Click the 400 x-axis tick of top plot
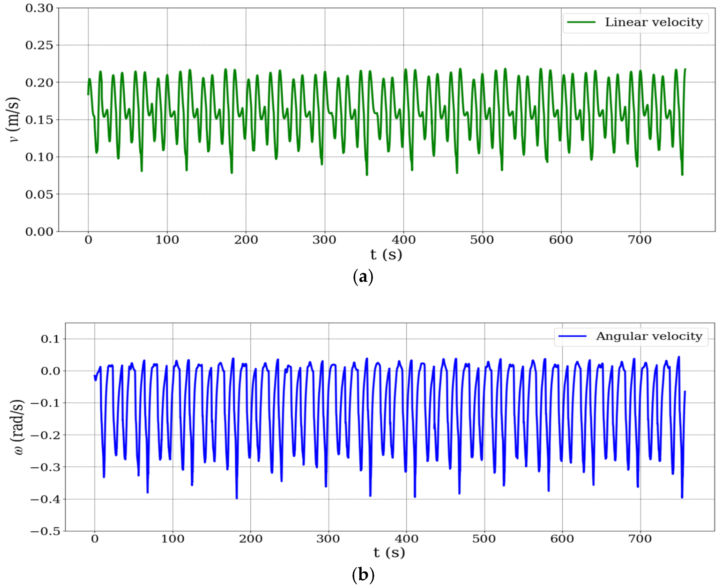This screenshot has height=588, width=720. (x=403, y=240)
